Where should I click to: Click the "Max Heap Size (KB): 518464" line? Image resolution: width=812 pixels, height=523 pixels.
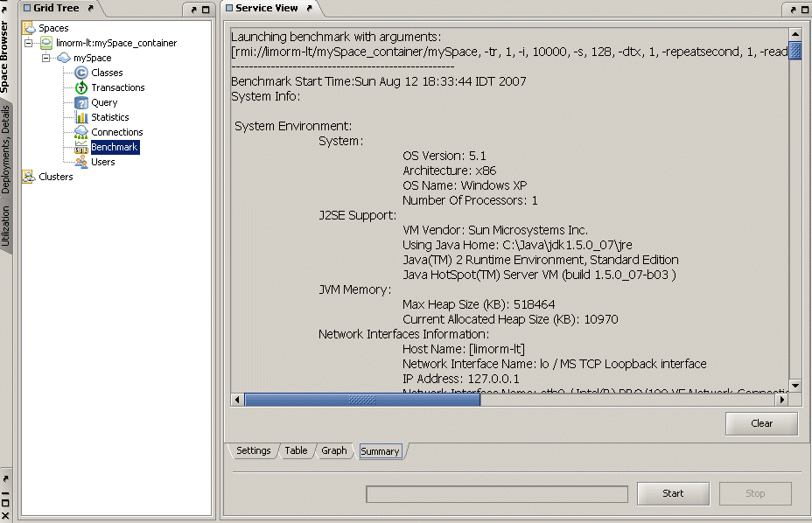[x=479, y=304]
